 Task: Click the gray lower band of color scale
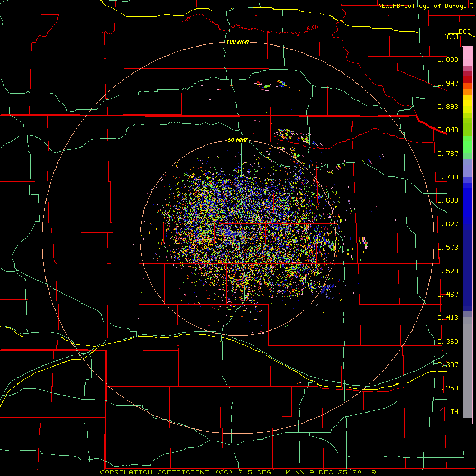pos(467,368)
